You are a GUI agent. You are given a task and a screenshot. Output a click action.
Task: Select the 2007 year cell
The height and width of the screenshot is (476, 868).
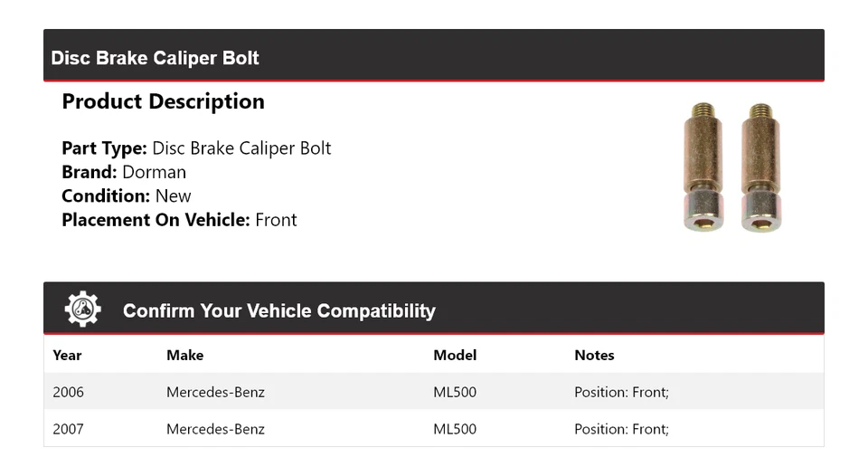(x=68, y=429)
